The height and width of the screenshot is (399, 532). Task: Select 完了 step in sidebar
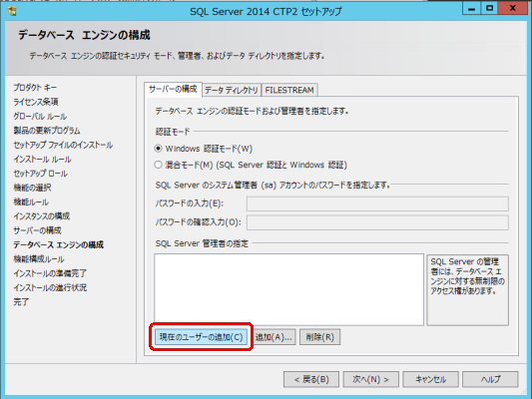click(21, 302)
